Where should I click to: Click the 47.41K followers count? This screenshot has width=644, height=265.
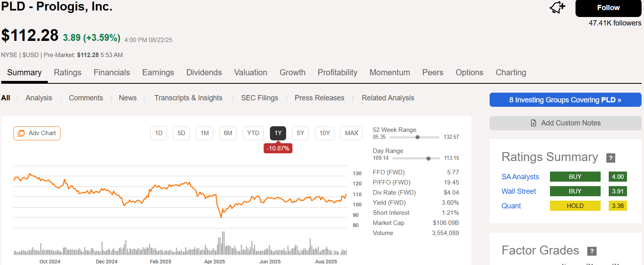[x=615, y=23]
